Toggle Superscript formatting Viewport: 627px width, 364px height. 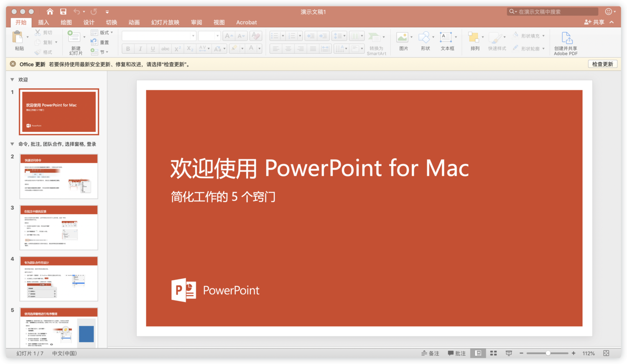(177, 49)
